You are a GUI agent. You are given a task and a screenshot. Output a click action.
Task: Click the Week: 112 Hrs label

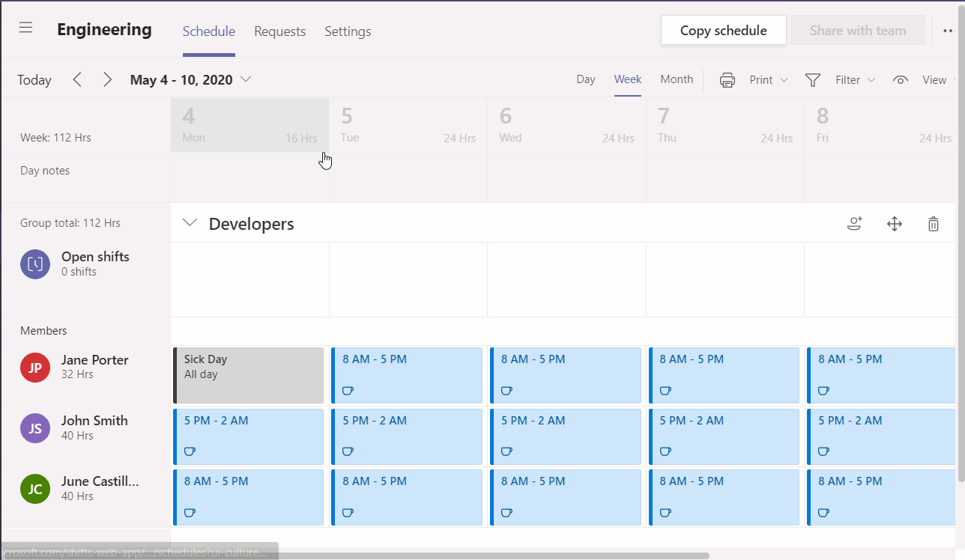point(55,138)
